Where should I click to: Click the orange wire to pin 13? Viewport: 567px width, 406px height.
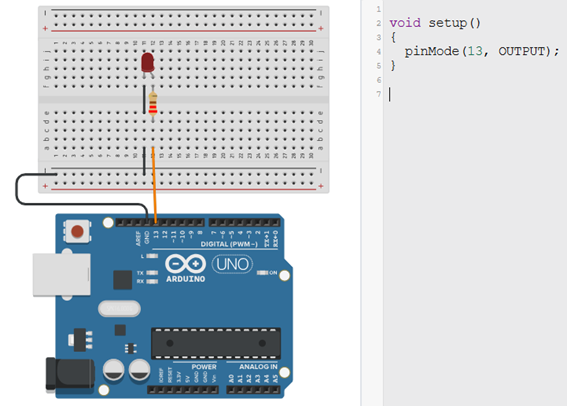pos(154,184)
